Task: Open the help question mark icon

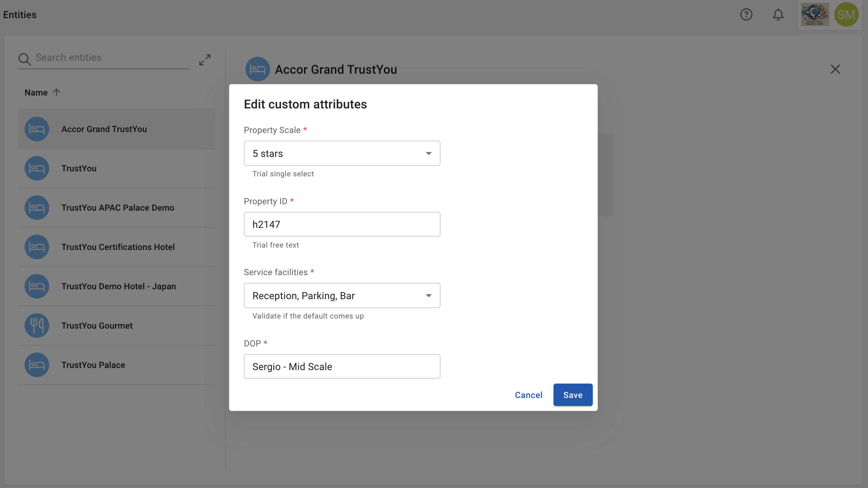Action: pyautogui.click(x=746, y=14)
